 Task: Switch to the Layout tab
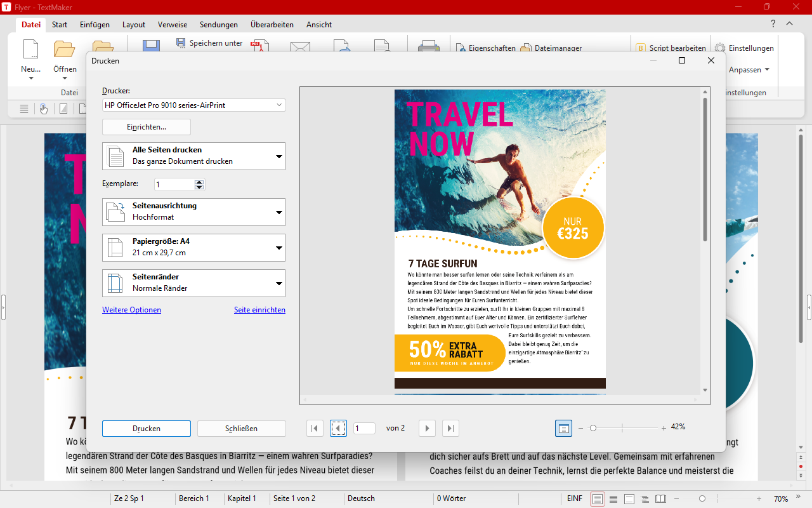(x=134, y=25)
